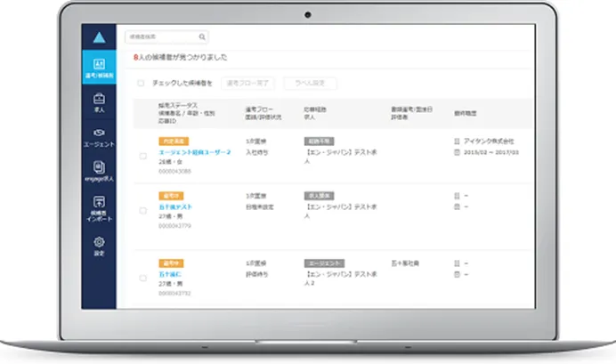616x364 pixels.
Task: Click the building icon beside アイケンク株式会社
Action: coord(457,141)
